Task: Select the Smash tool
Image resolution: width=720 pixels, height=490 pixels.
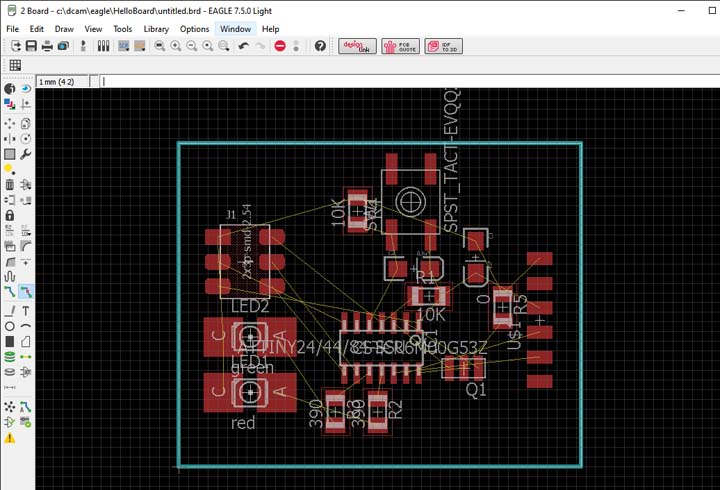Action: (10, 246)
